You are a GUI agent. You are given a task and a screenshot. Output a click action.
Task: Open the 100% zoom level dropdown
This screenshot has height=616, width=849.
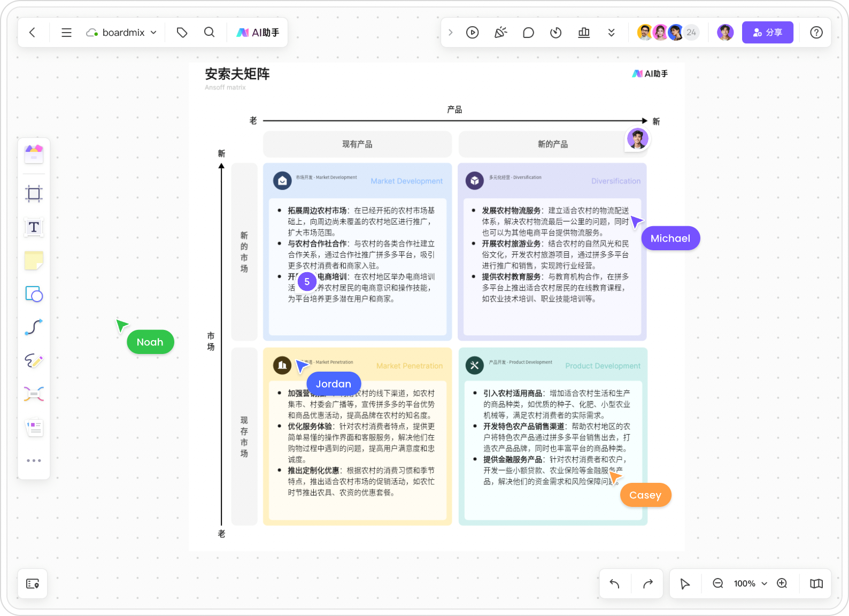coord(750,584)
